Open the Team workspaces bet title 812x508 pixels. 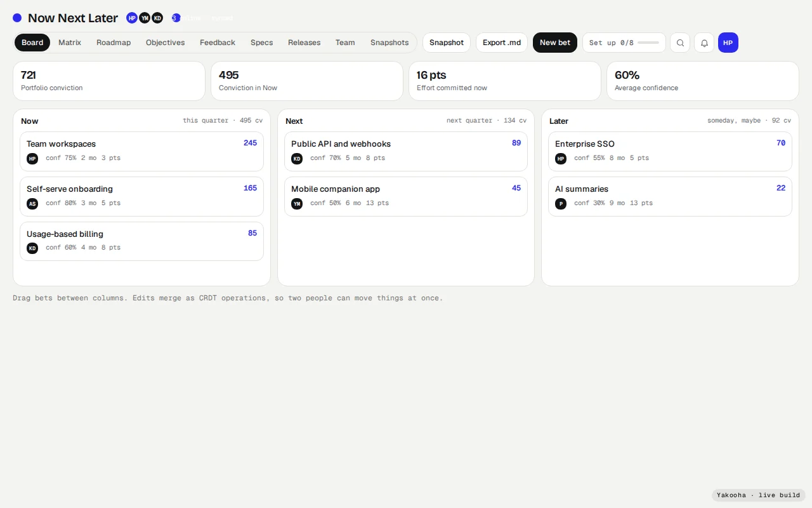pos(61,144)
